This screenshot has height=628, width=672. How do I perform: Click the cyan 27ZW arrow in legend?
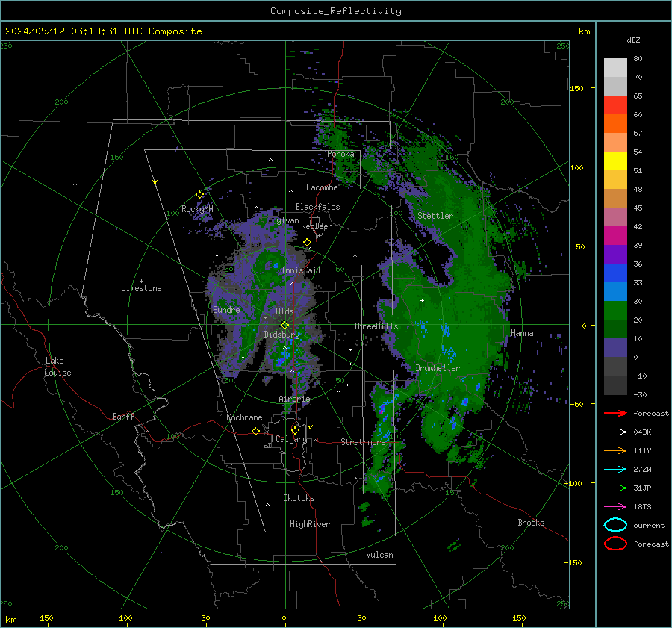(x=615, y=470)
